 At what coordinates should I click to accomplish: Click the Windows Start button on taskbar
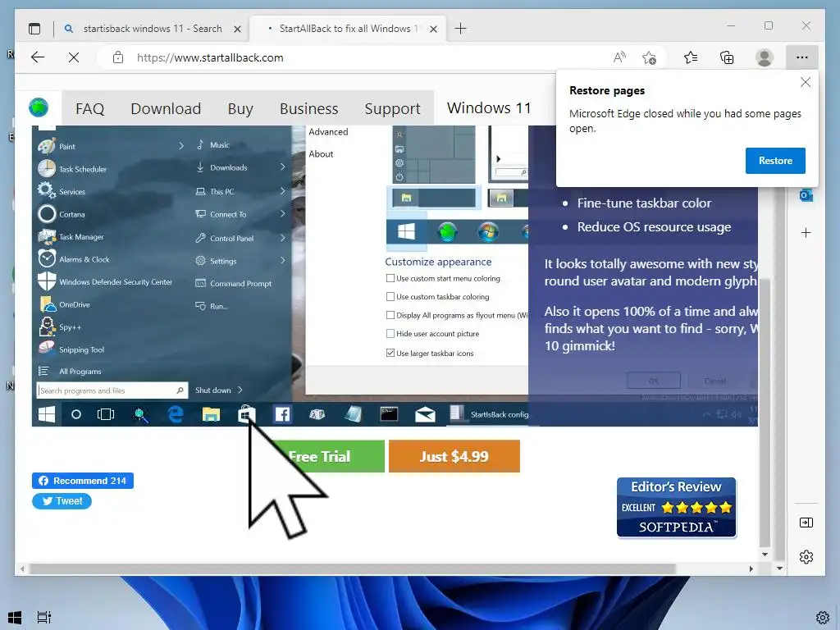coord(15,617)
